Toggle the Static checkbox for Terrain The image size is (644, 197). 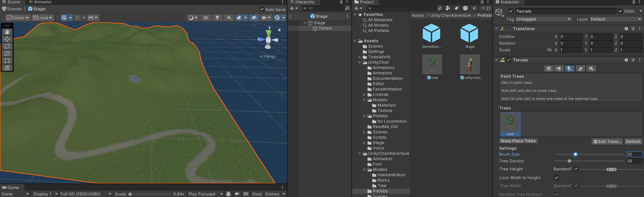click(620, 11)
